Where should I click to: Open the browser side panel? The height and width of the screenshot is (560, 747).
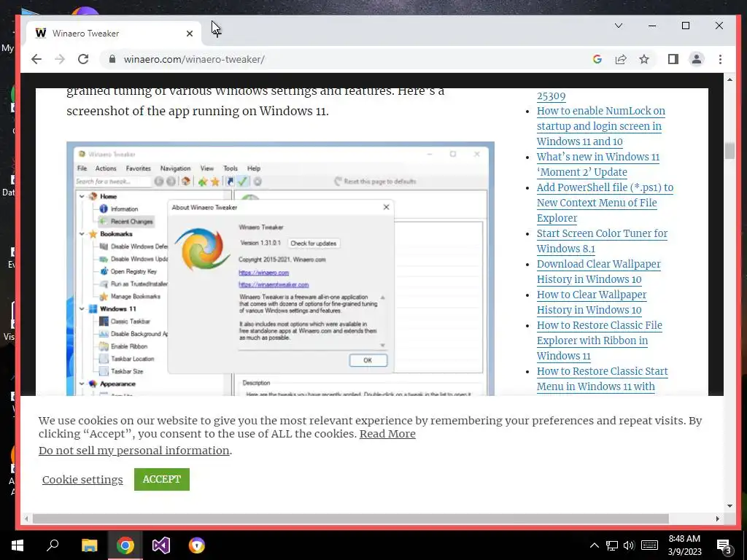673,59
